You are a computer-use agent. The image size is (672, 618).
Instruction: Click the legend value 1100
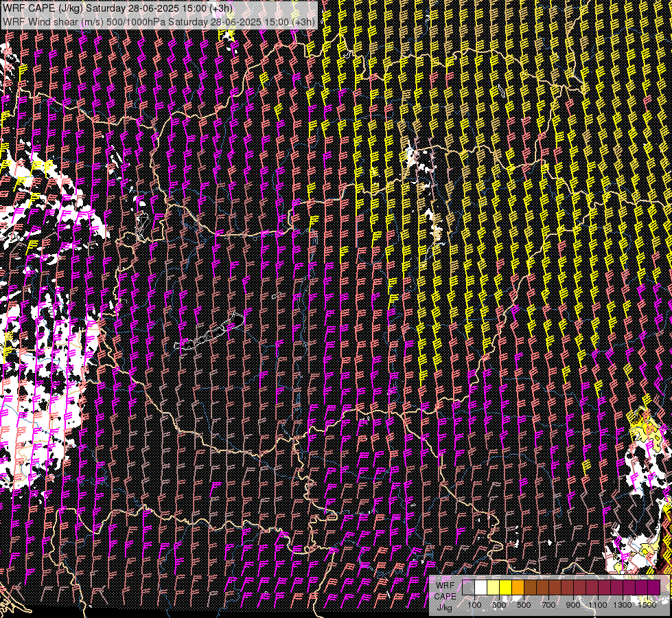pos(597,605)
